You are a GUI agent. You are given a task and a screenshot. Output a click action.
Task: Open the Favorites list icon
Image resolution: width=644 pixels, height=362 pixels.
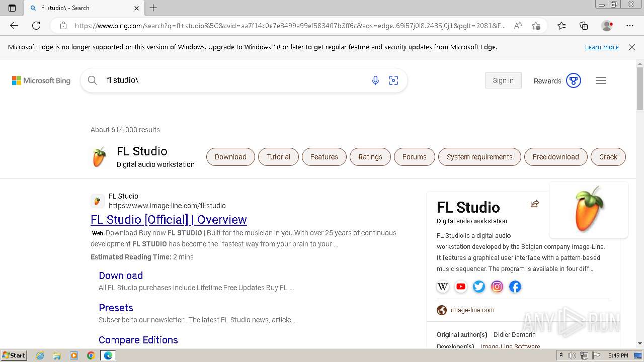click(x=561, y=26)
